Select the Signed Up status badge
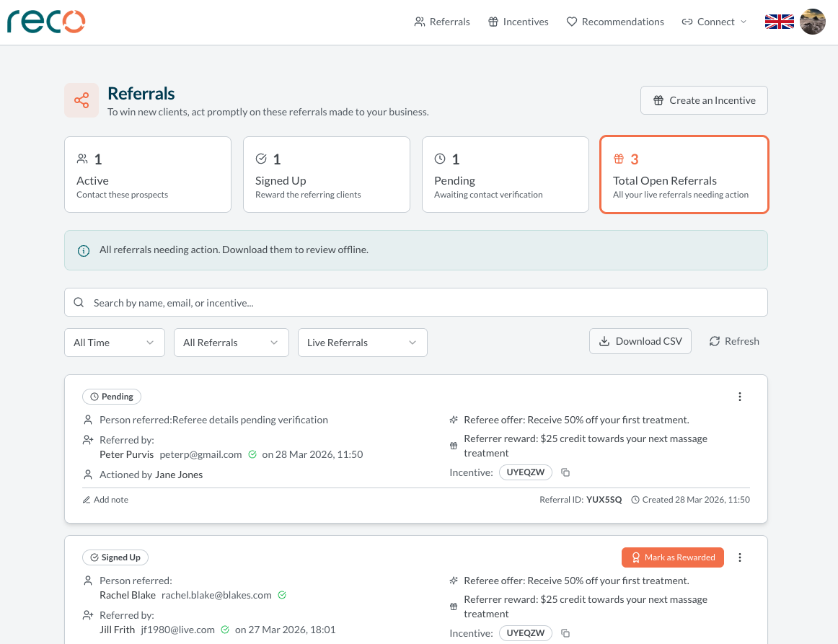Image resolution: width=838 pixels, height=644 pixels. pyautogui.click(x=115, y=557)
